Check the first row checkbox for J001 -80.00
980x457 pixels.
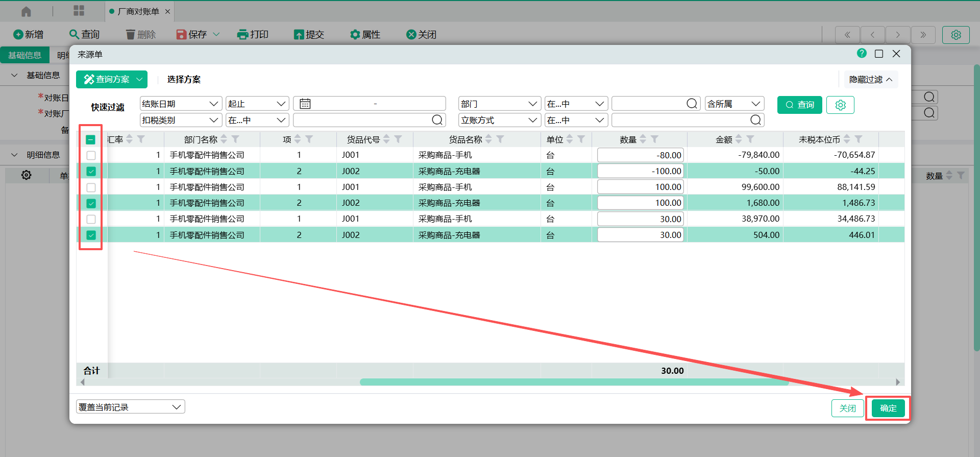point(91,155)
